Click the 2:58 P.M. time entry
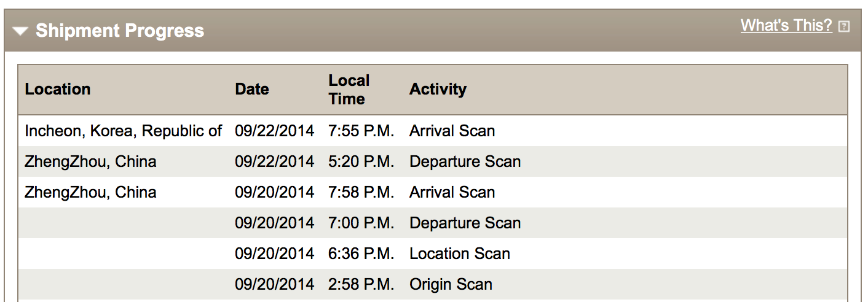868x302 pixels. [x=361, y=284]
